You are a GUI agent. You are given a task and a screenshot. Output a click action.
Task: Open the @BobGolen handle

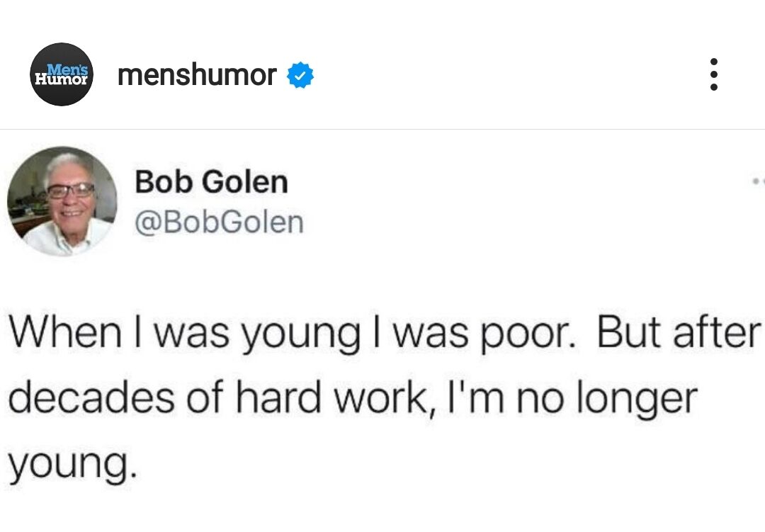coord(219,222)
